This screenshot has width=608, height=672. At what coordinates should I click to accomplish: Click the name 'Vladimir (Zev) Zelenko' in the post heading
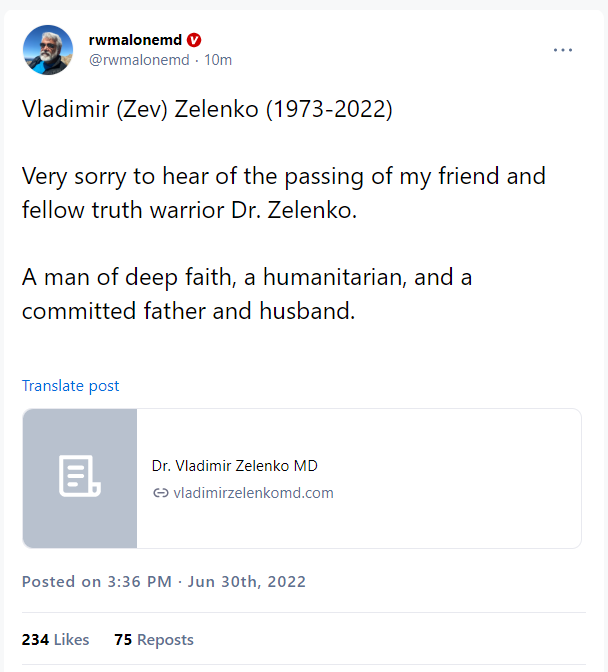[x=140, y=109]
